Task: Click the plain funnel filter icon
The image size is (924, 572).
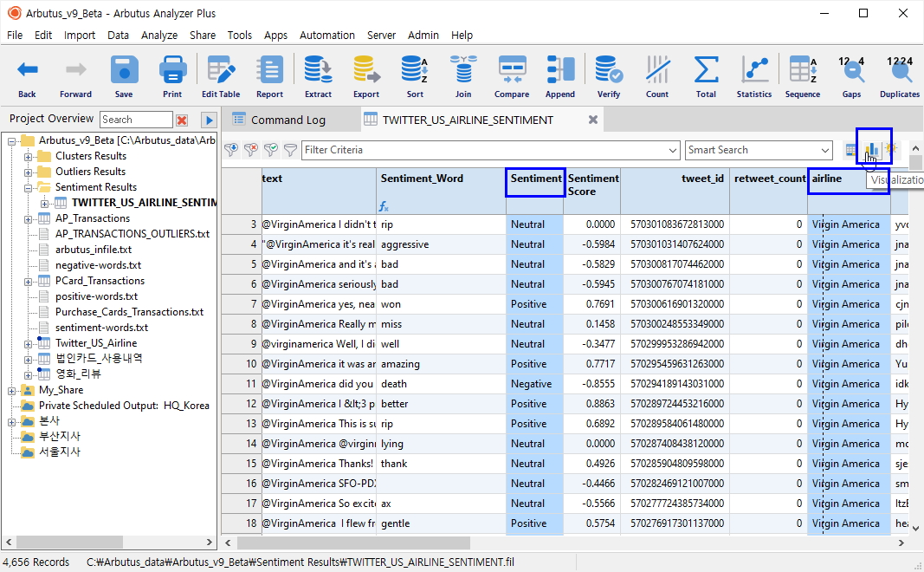Action: [x=290, y=150]
